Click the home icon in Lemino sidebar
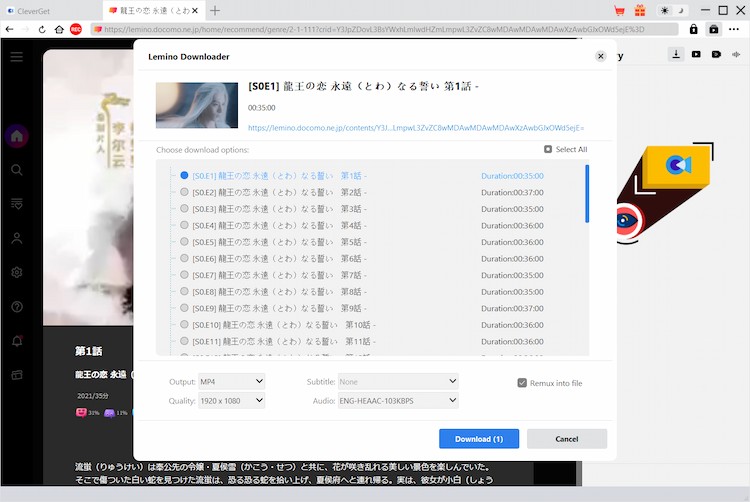This screenshot has width=750, height=502. (x=17, y=136)
